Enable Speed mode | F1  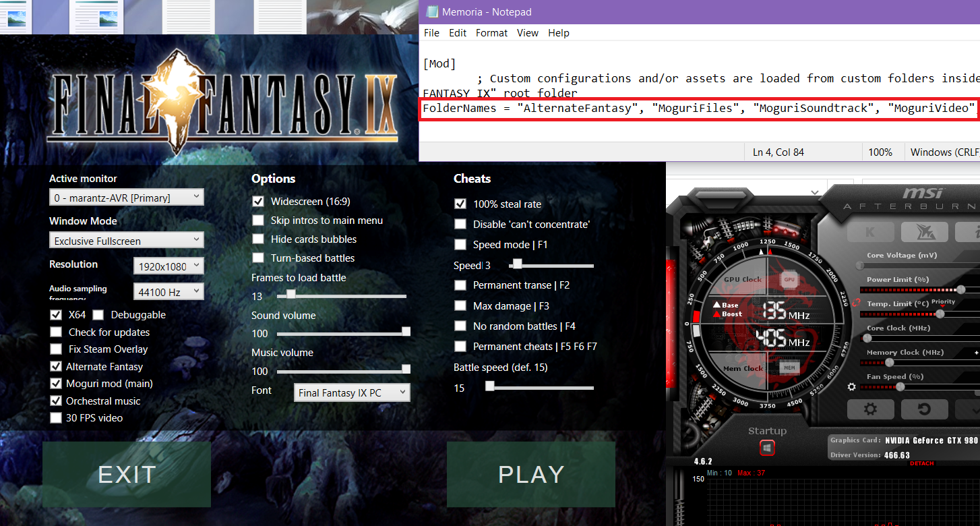click(x=460, y=244)
